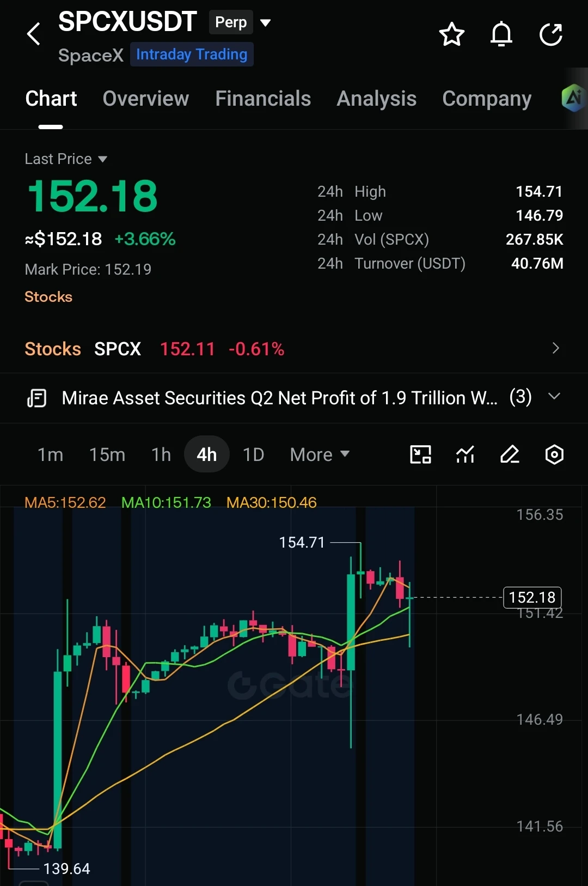Open the Perp contract type dropdown
The height and width of the screenshot is (886, 588).
point(240,22)
